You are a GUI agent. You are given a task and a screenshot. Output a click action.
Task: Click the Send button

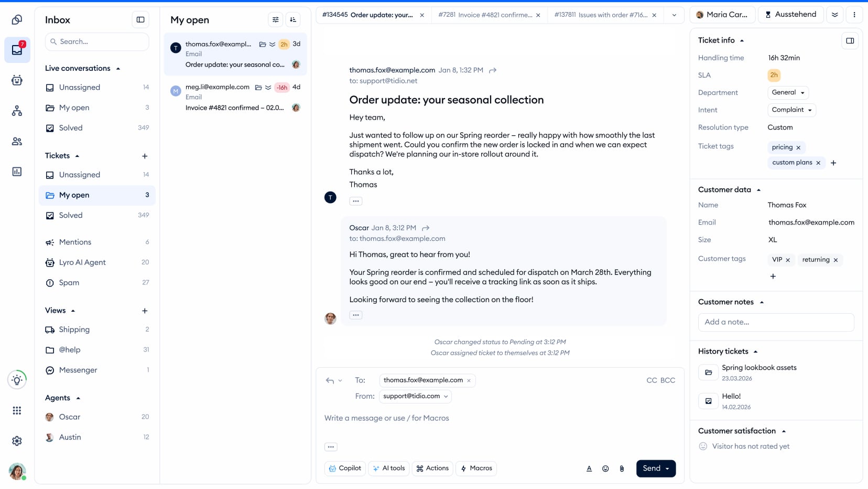[x=651, y=468]
